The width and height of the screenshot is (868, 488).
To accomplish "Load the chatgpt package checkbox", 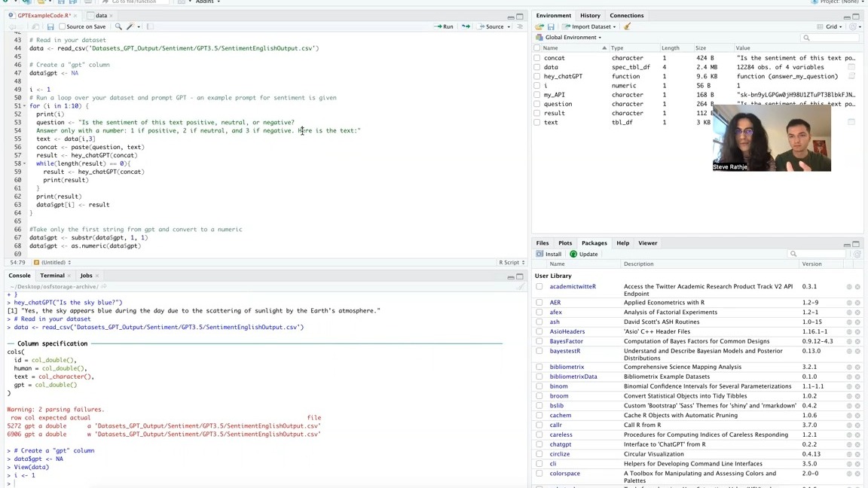I will (539, 444).
